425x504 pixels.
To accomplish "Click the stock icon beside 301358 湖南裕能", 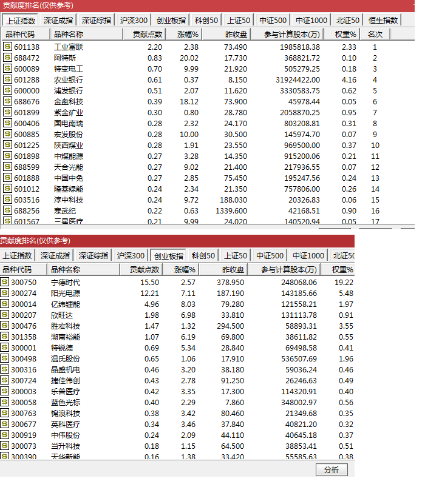I will [x=4, y=337].
